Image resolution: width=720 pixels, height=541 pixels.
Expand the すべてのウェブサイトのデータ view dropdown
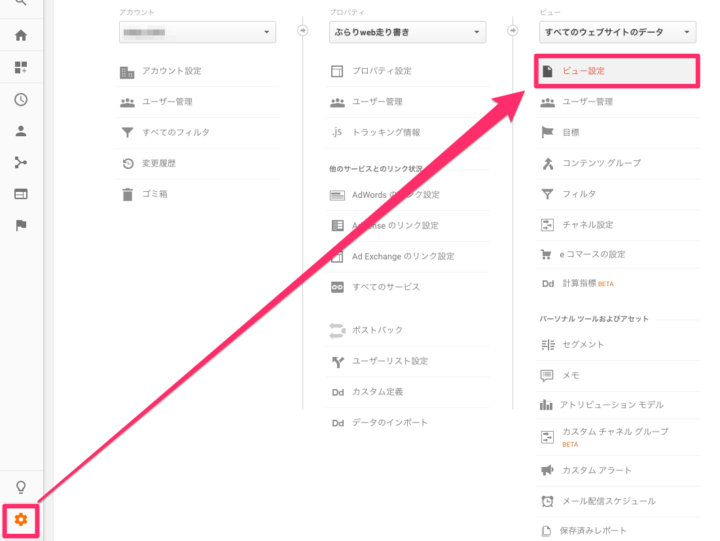pyautogui.click(x=617, y=33)
